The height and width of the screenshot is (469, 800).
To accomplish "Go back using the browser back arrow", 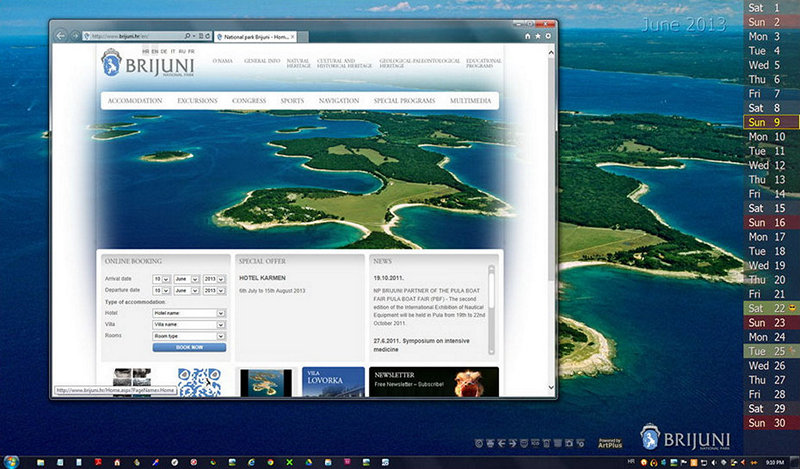I will [62, 36].
